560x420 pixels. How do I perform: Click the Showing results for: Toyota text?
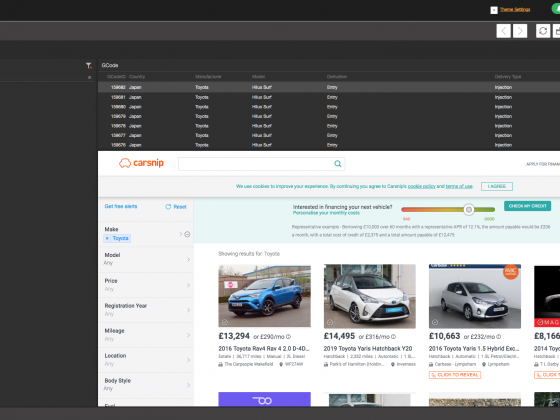pyautogui.click(x=249, y=254)
